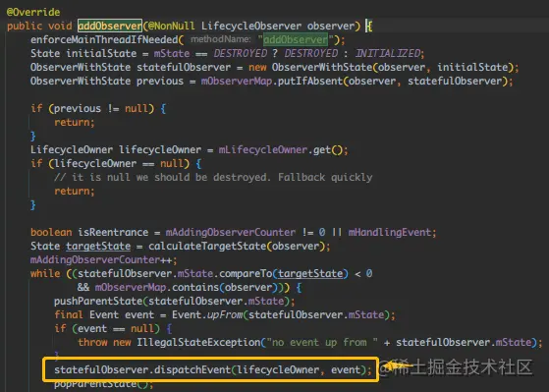Click null in the event == null check
This screenshot has width=549, height=392.
(142, 328)
